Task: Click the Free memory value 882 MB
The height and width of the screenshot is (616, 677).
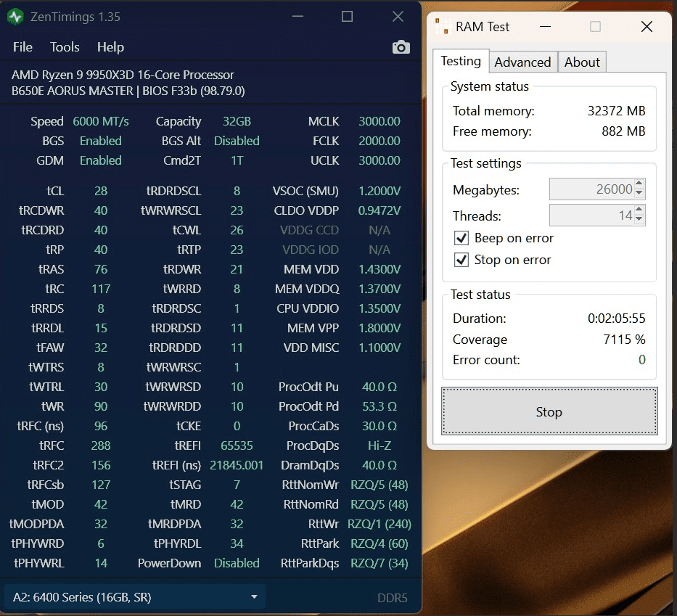Action: click(x=623, y=131)
